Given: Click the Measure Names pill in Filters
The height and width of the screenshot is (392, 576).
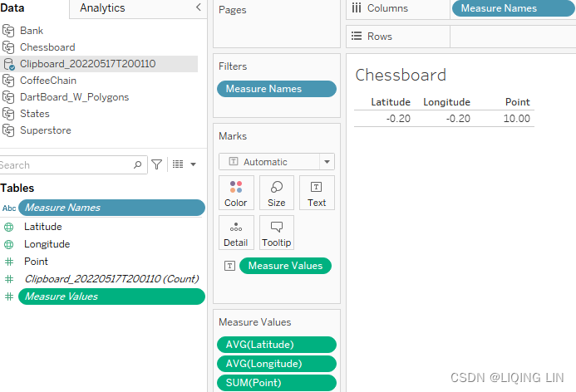Looking at the screenshot, I should [x=277, y=89].
